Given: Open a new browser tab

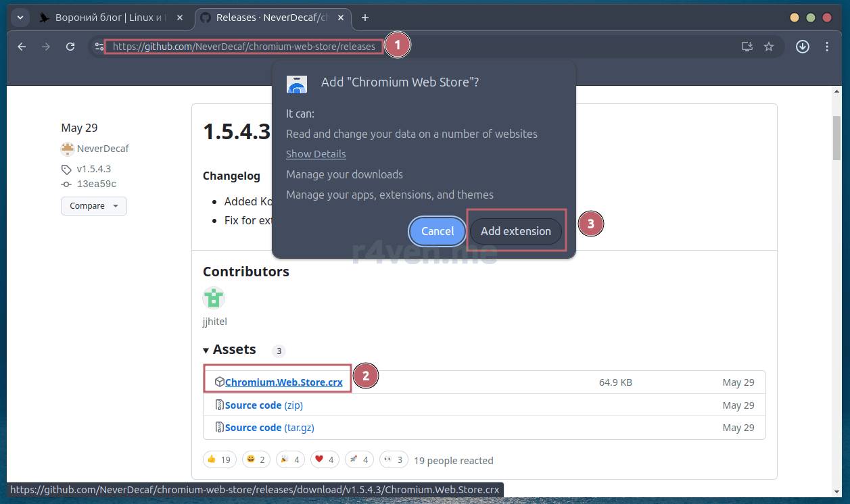Looking at the screenshot, I should click(x=365, y=18).
